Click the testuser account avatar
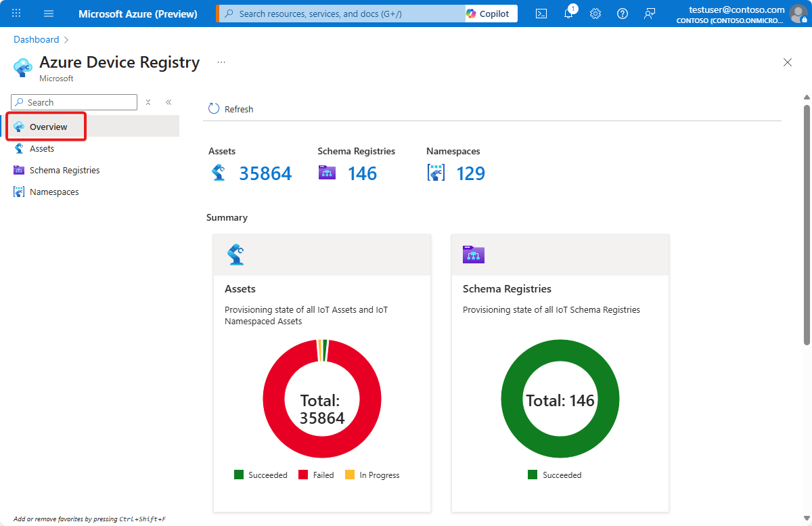 tap(798, 14)
